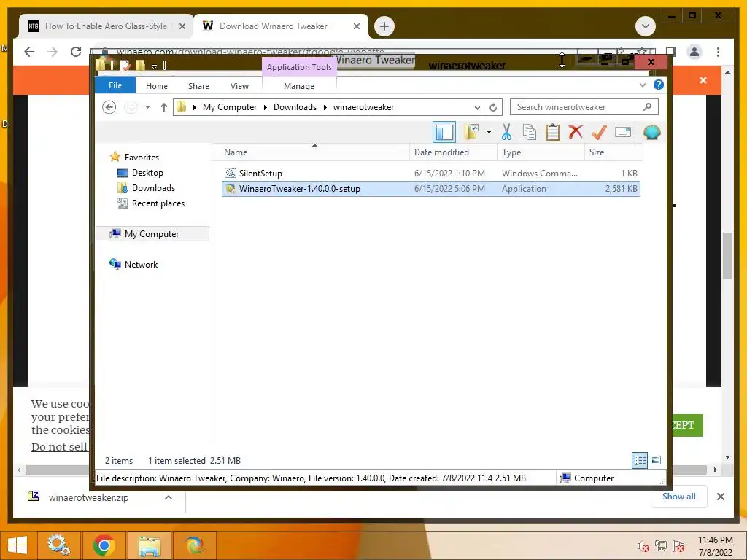Image resolution: width=747 pixels, height=560 pixels.
Task: Click the Paste clipboard icon
Action: (553, 132)
